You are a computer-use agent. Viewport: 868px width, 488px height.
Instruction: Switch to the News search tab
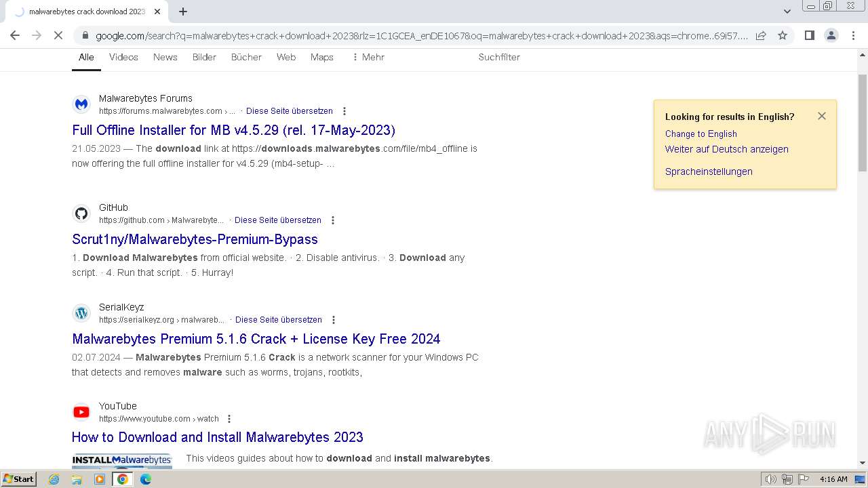click(x=165, y=57)
